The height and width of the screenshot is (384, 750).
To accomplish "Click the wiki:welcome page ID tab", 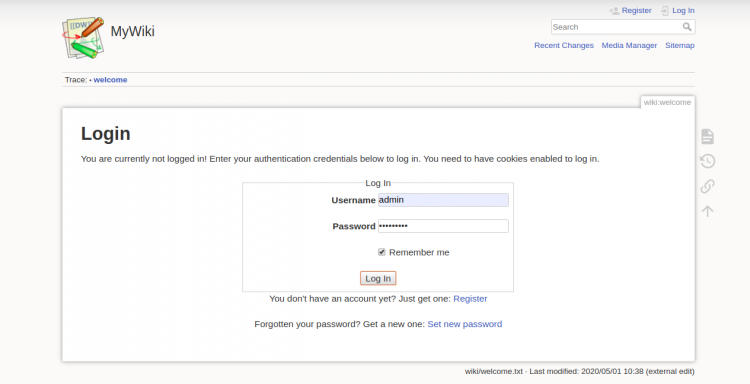I will [x=667, y=102].
